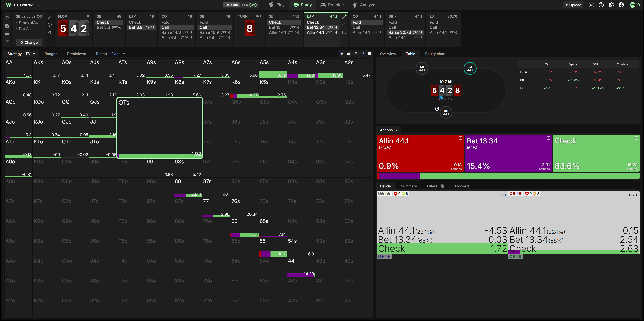This screenshot has height=321, width=644.
Task: Choose Bet 3.9 on the flop LJ card
Action: coord(141,27)
